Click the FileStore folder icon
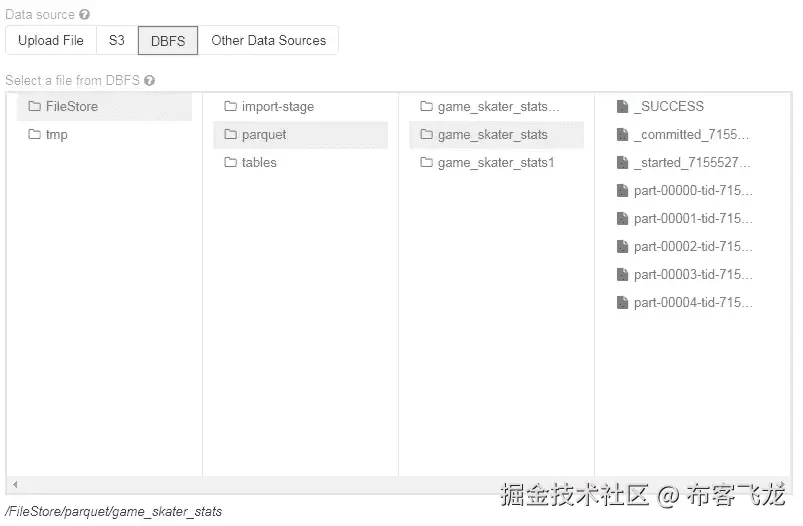Screen dimensions: 803x526 point(34,106)
